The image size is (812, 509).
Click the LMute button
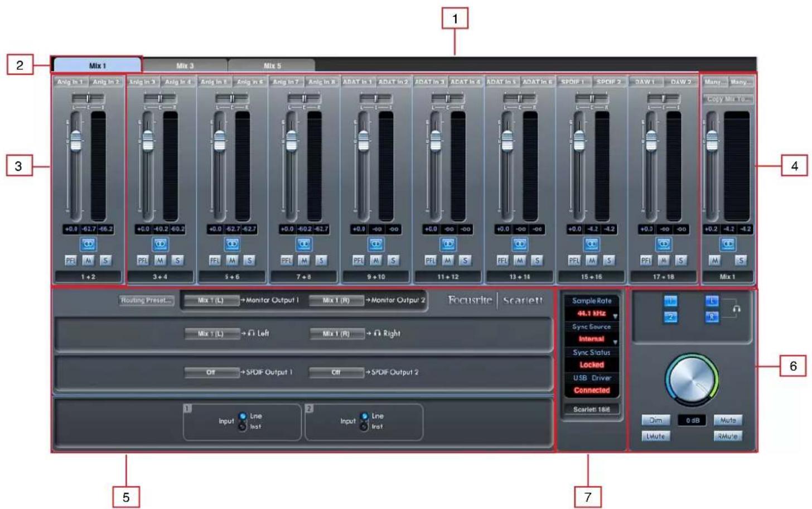[656, 436]
